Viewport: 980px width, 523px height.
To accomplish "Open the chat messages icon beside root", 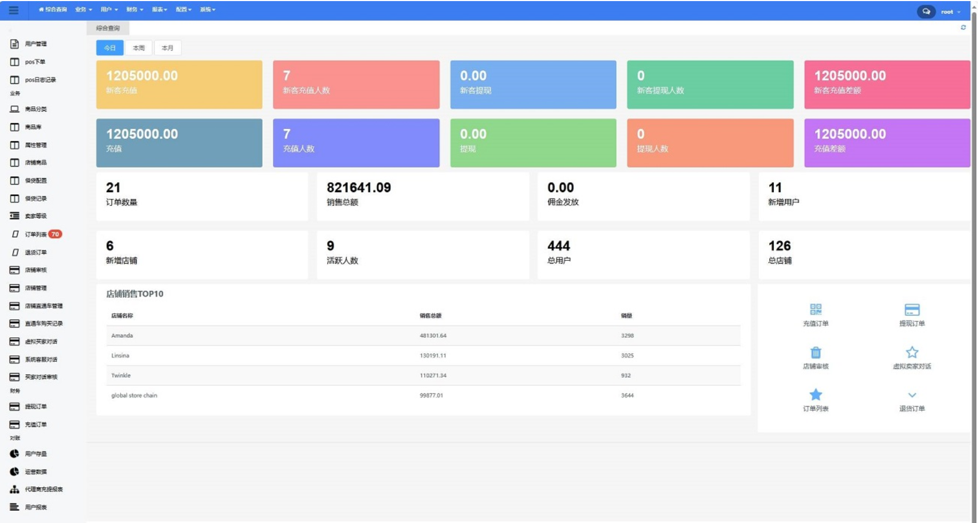I will [x=926, y=11].
